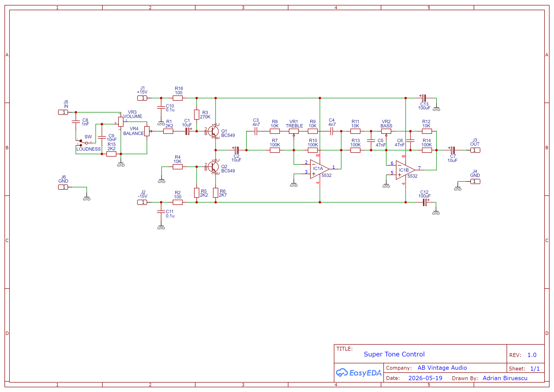Click the R16 100 ohm resistor body
This screenshot has height=392, width=554.
click(177, 98)
